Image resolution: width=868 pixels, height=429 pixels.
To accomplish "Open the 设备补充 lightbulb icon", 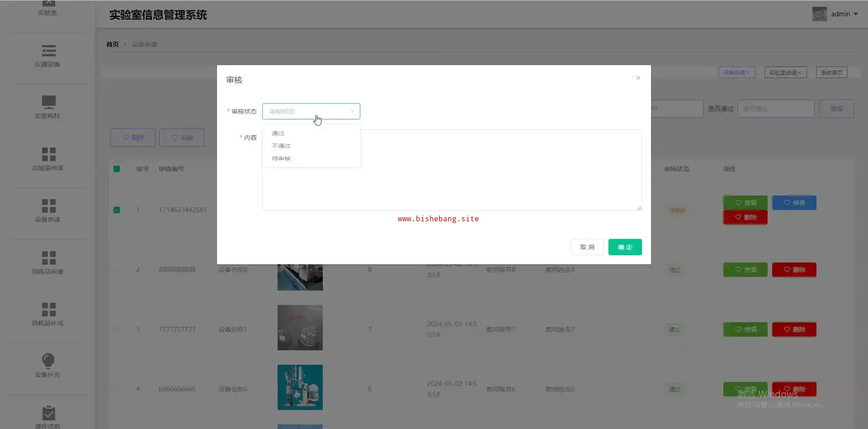I will coord(48,361).
